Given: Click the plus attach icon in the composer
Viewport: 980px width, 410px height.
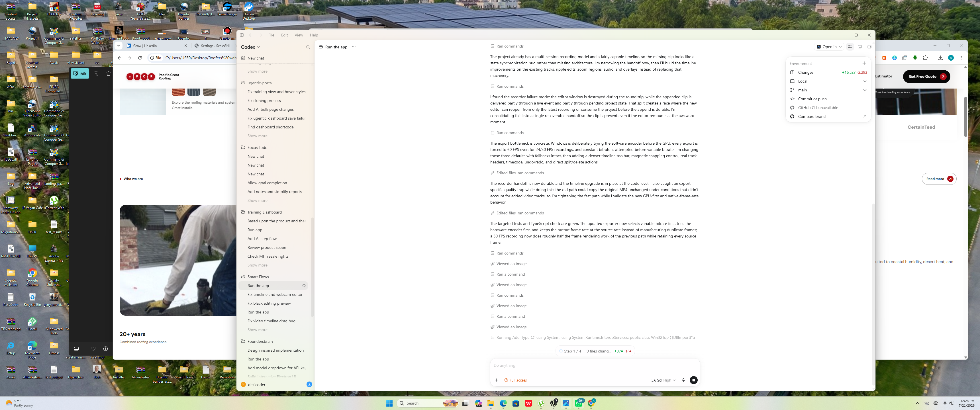Looking at the screenshot, I should tap(497, 380).
